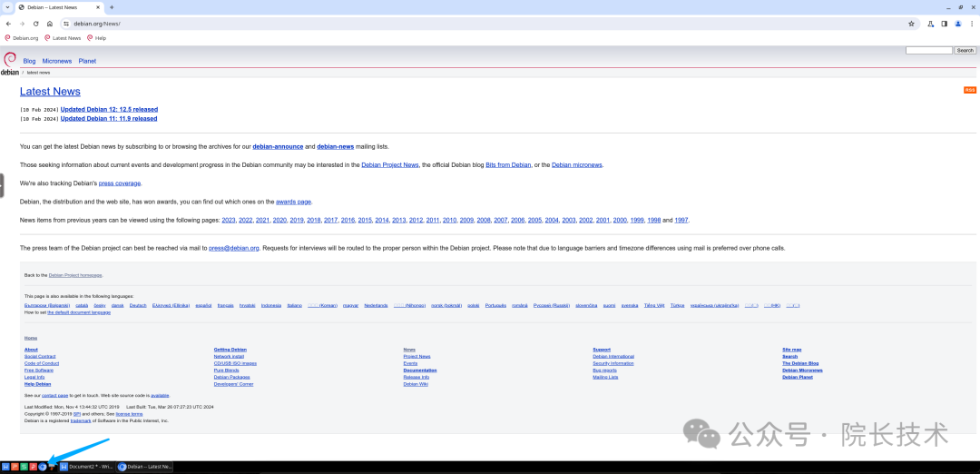Open Updated Debian 12: 12.5 released
Viewport: 980px width, 474px height.
pos(109,110)
